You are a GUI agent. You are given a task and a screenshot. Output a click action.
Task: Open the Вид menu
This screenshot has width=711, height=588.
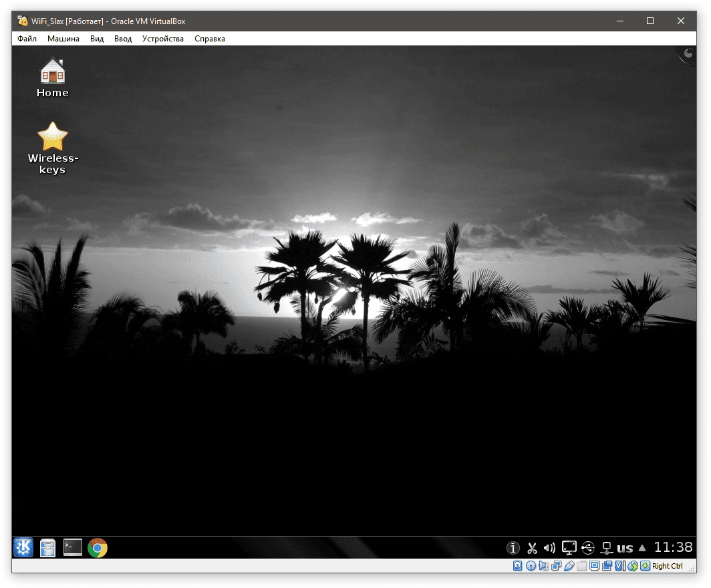coord(97,39)
